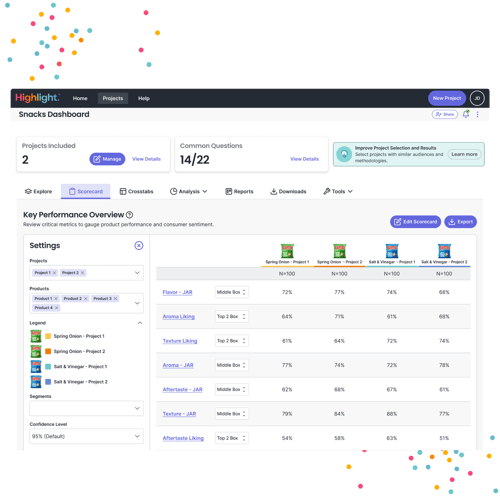Change the Flavor - JAR Middle Box selector

coord(232,292)
